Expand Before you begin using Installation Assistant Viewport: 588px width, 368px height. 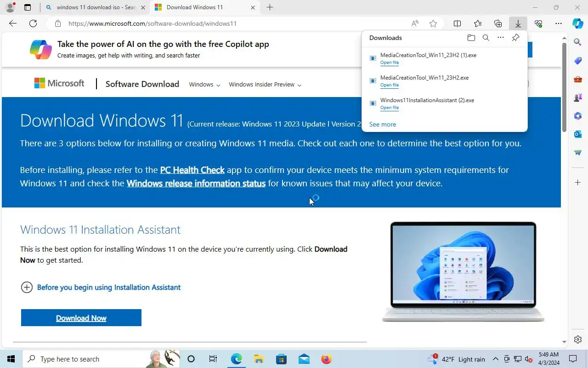(101, 287)
